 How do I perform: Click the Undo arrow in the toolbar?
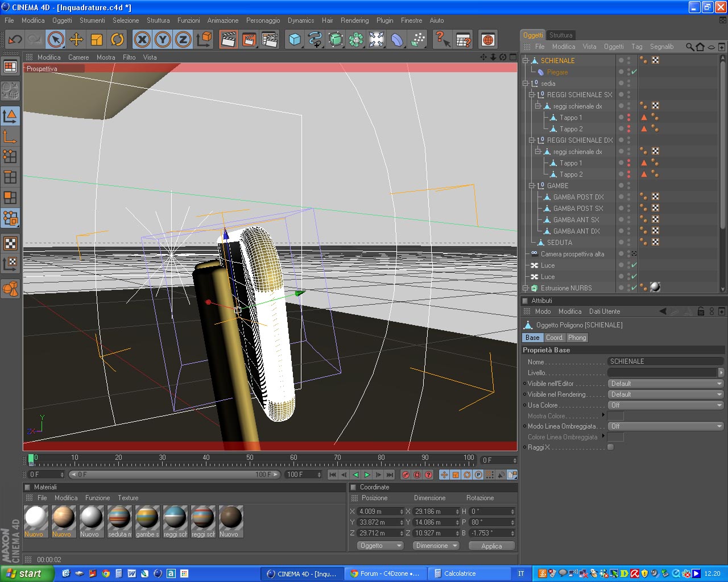tap(15, 39)
